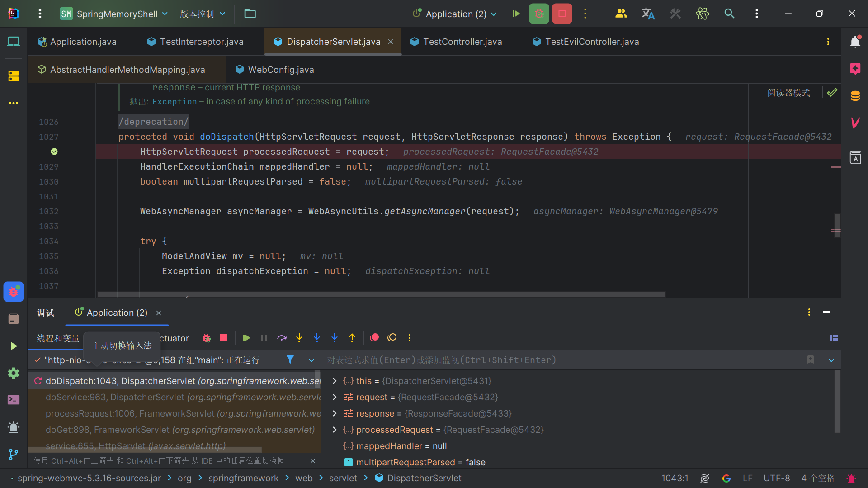Switch to TestController.java tab
The height and width of the screenshot is (488, 868).
coord(456,42)
